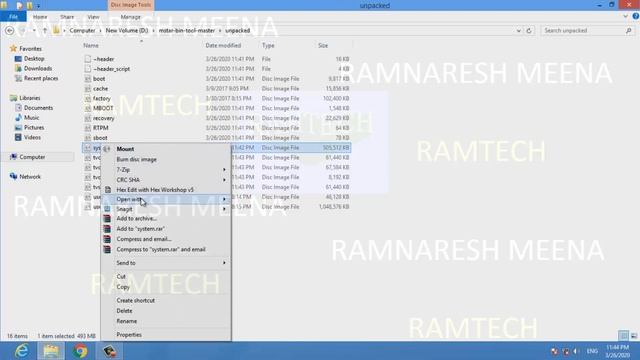
Task: Open Explorer help question mark
Action: tap(636, 16)
